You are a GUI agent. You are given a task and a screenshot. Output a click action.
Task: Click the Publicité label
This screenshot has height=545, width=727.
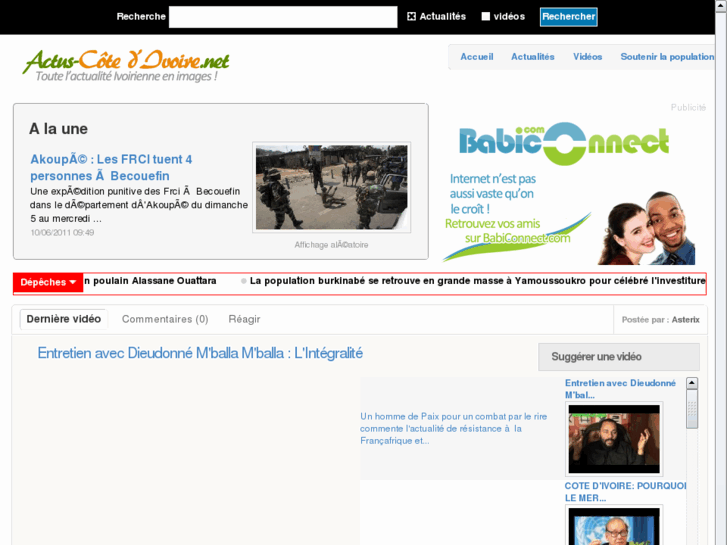(688, 108)
